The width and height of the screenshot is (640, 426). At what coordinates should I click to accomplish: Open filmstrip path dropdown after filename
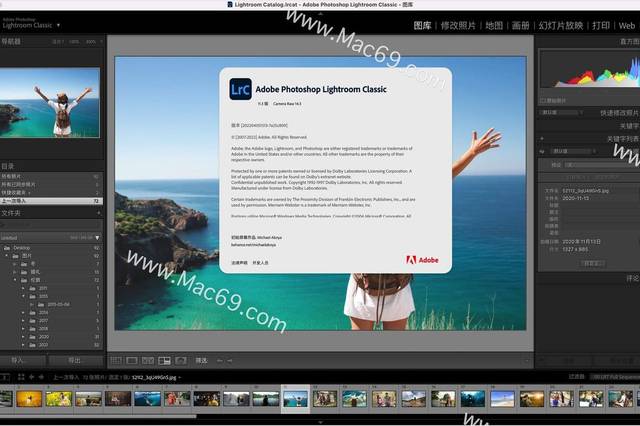click(180, 377)
